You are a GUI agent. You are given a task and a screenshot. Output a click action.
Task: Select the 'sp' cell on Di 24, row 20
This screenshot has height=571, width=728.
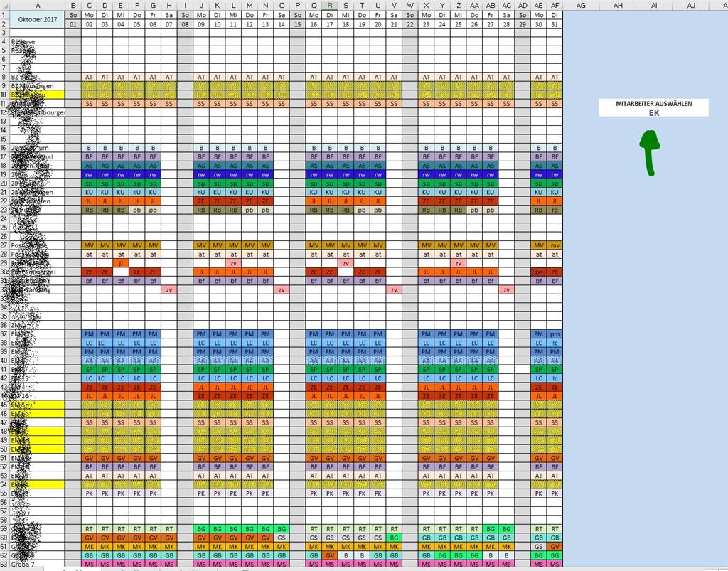click(x=442, y=183)
